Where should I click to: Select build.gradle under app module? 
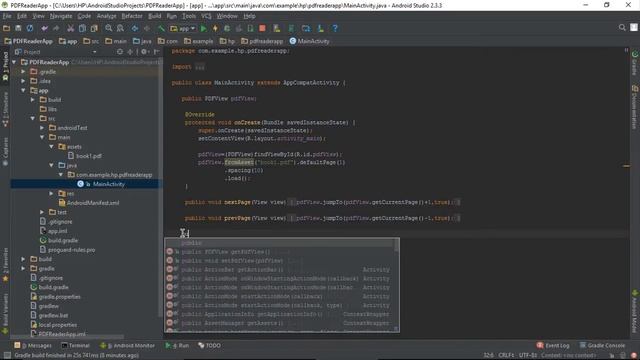coord(59,240)
